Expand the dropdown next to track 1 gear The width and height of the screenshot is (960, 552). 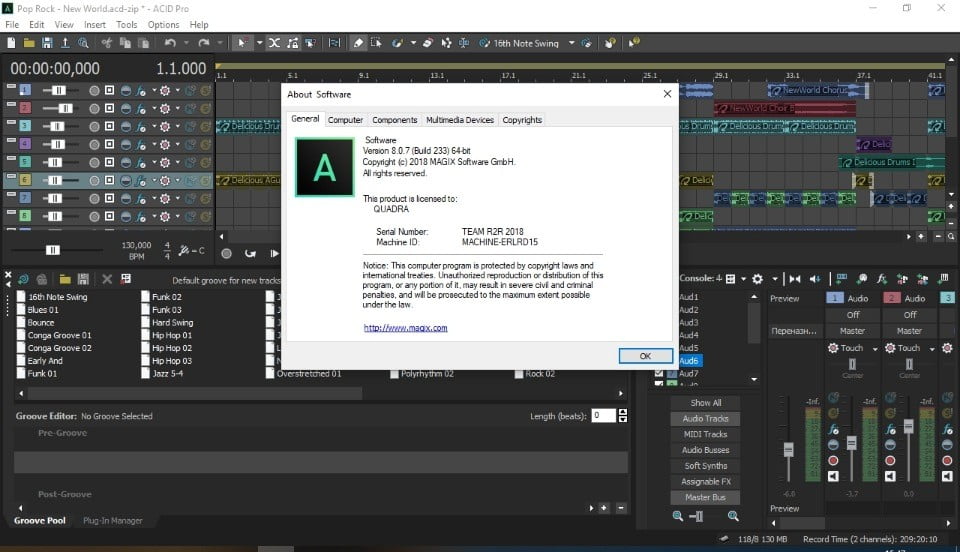178,91
